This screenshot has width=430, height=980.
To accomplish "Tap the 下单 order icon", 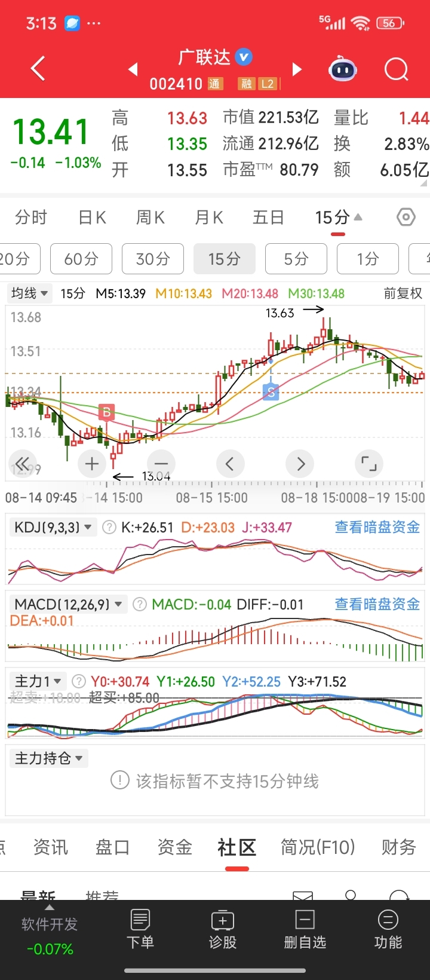I will click(140, 929).
